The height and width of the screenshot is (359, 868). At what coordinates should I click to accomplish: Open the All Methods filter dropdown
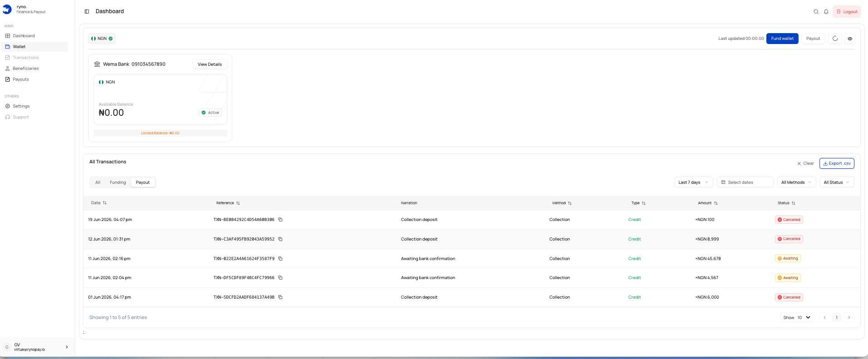[x=797, y=182]
